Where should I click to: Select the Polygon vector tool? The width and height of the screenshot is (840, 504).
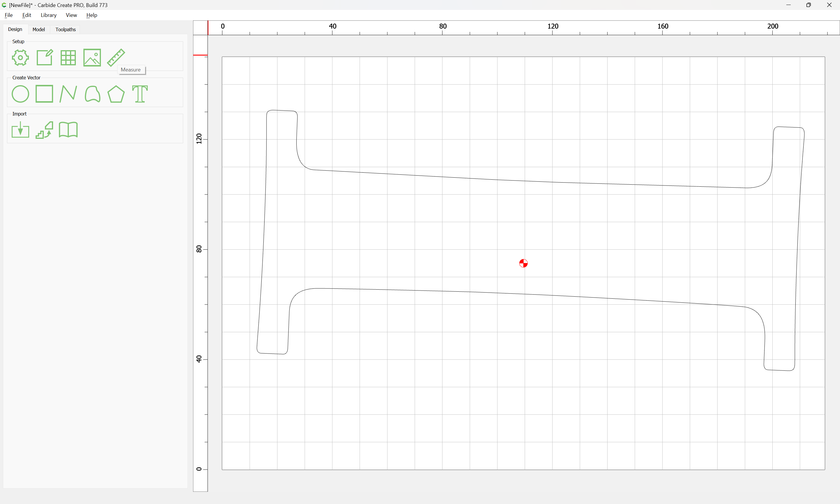(x=116, y=94)
